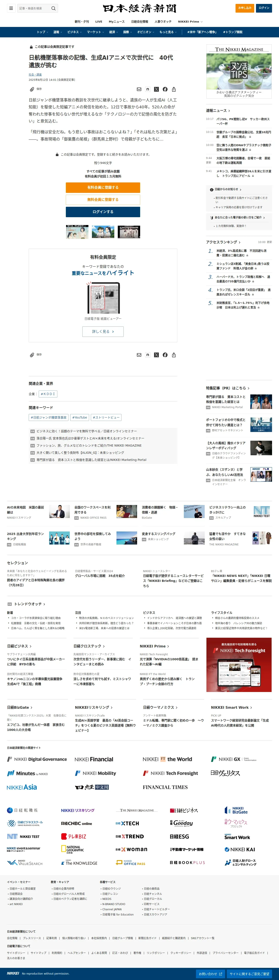This screenshot has width=279, height=980.
Task: Open the first anime thumbnail image
Action: (77, 232)
